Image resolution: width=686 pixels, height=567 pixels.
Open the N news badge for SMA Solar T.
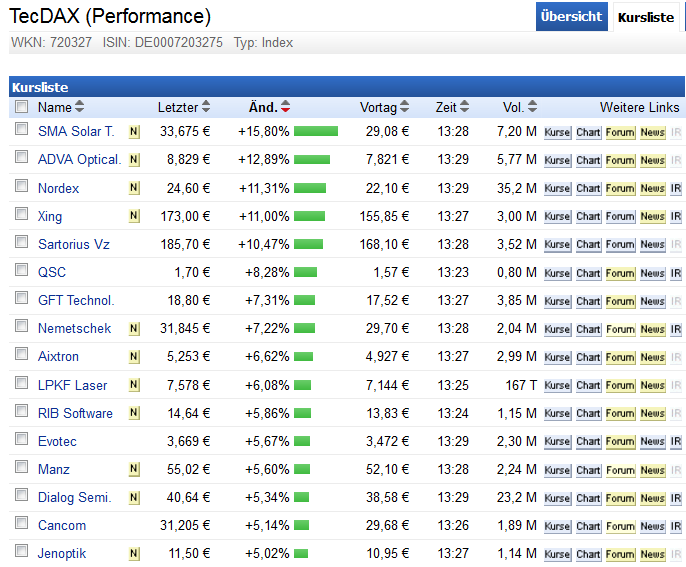coord(134,132)
